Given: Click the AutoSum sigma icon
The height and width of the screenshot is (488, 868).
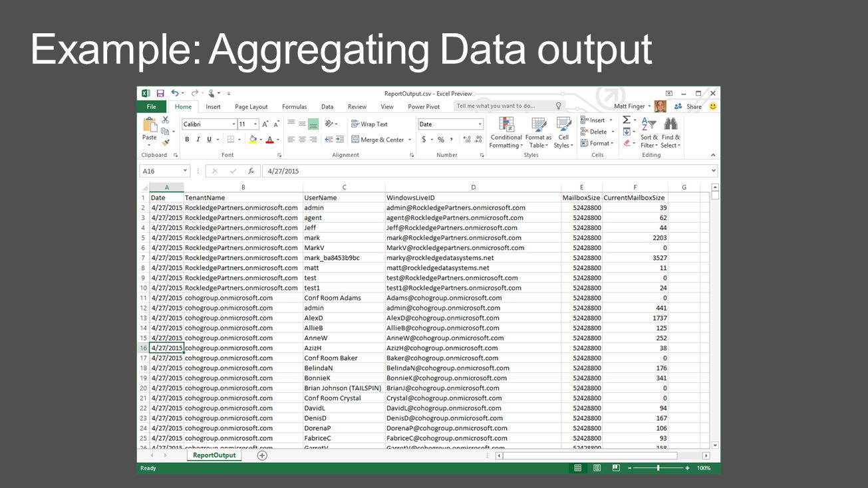Looking at the screenshot, I should [x=626, y=120].
